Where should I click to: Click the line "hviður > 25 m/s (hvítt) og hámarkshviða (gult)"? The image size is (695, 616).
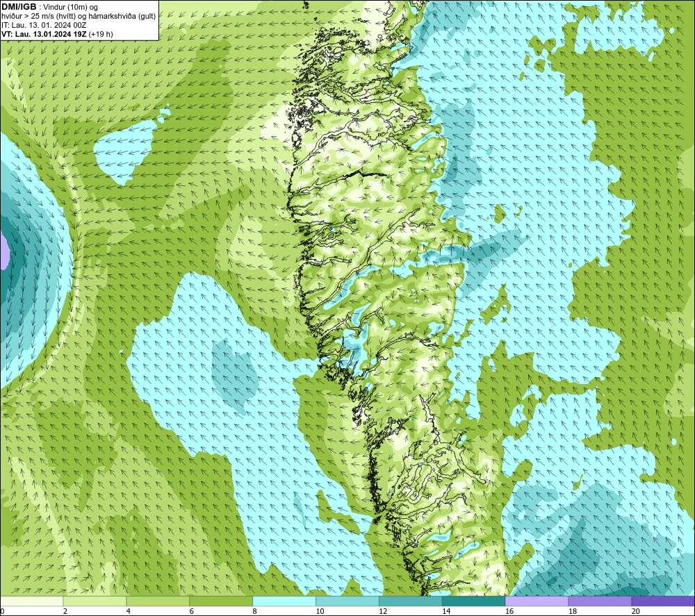pos(79,16)
